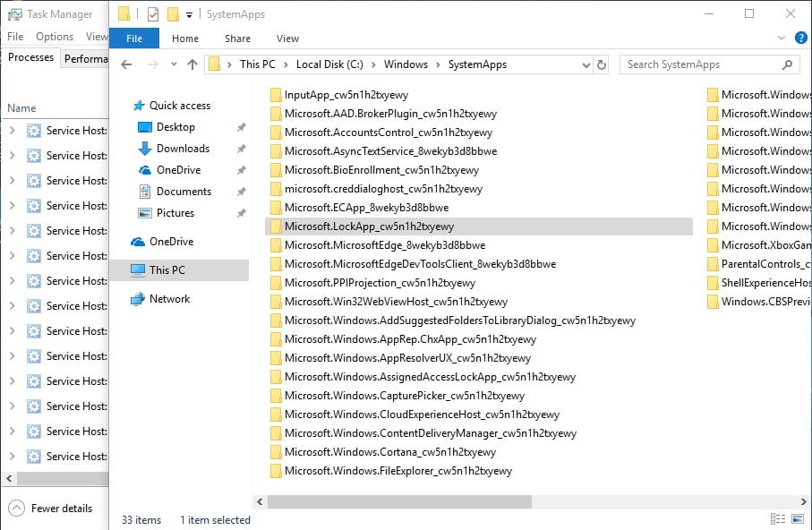The height and width of the screenshot is (530, 812).
Task: Click Properties icon in quick access toolbar
Action: tap(151, 14)
